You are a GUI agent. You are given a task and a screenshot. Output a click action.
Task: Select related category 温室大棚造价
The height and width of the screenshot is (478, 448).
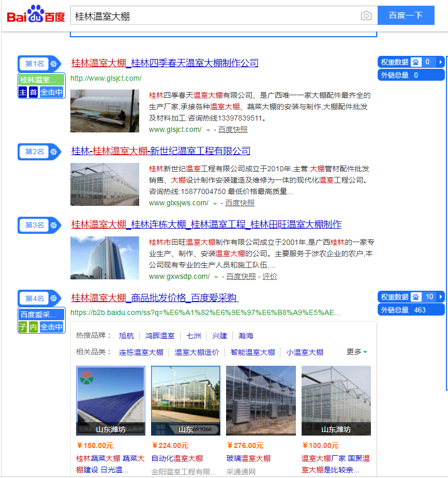(x=197, y=352)
